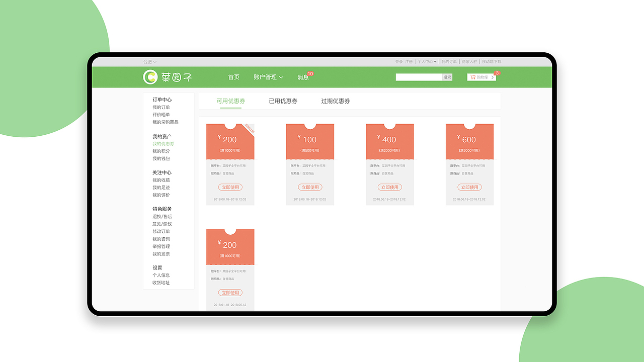This screenshot has width=644, height=362.
Task: Expand the 账户管理 dropdown menu
Action: pos(269,77)
